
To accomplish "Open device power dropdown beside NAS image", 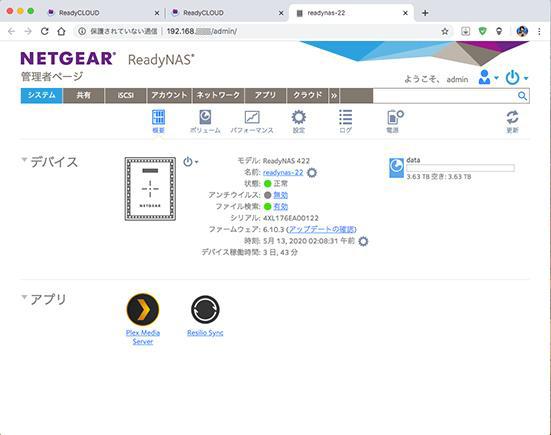I will pos(190,162).
